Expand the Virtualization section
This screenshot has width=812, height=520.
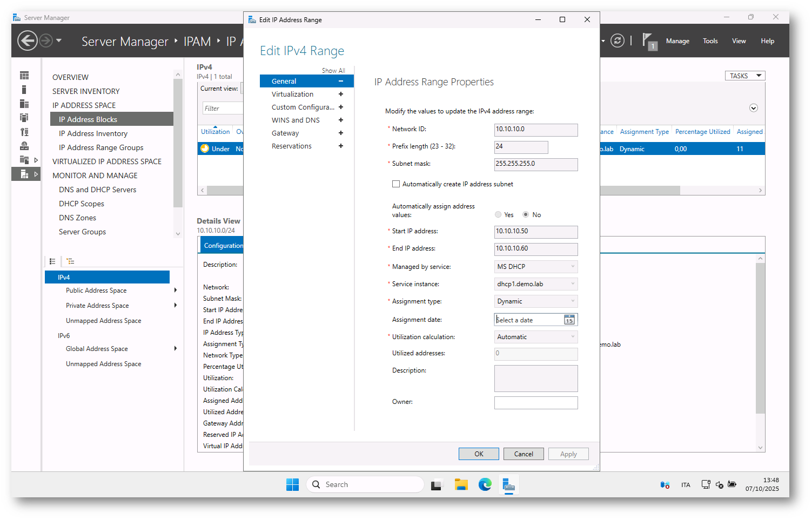pyautogui.click(x=341, y=94)
